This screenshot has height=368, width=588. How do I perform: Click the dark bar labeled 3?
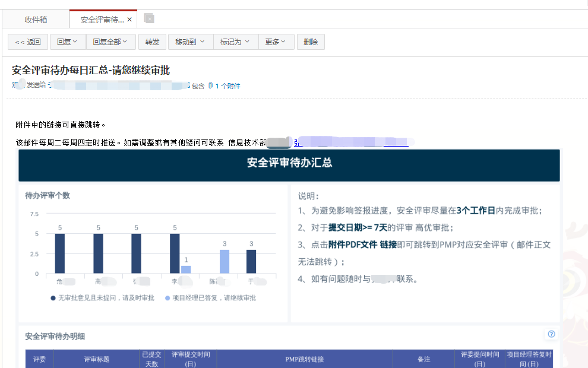click(x=251, y=262)
